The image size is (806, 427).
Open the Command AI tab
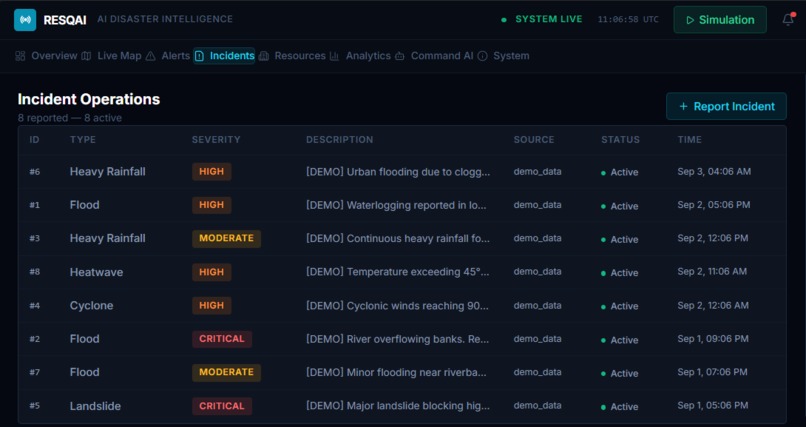434,56
